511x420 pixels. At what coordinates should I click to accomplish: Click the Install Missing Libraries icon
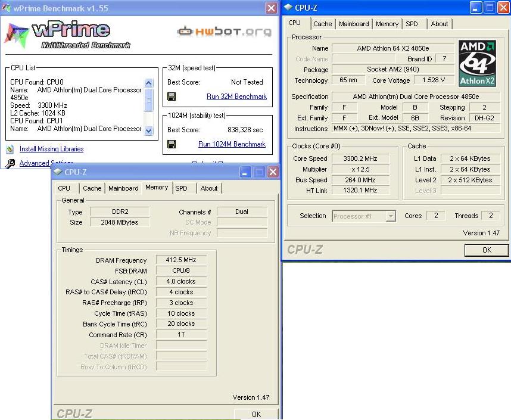(x=10, y=149)
